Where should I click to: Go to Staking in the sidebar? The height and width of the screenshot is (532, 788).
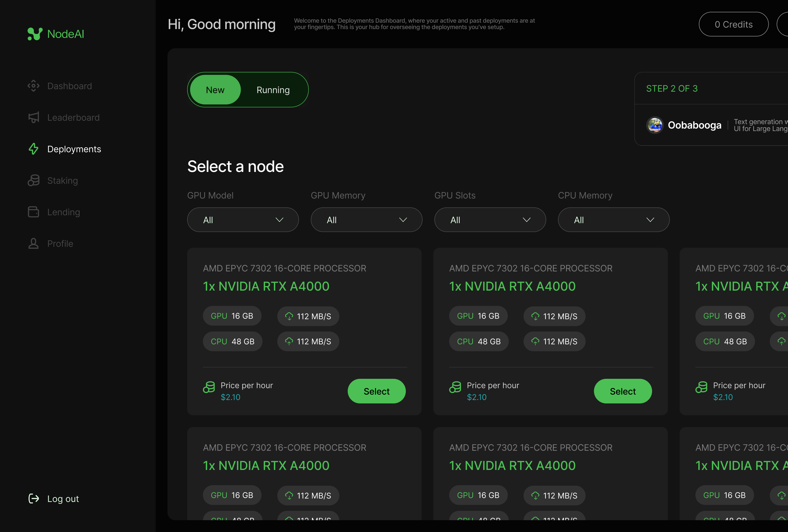pyautogui.click(x=62, y=180)
